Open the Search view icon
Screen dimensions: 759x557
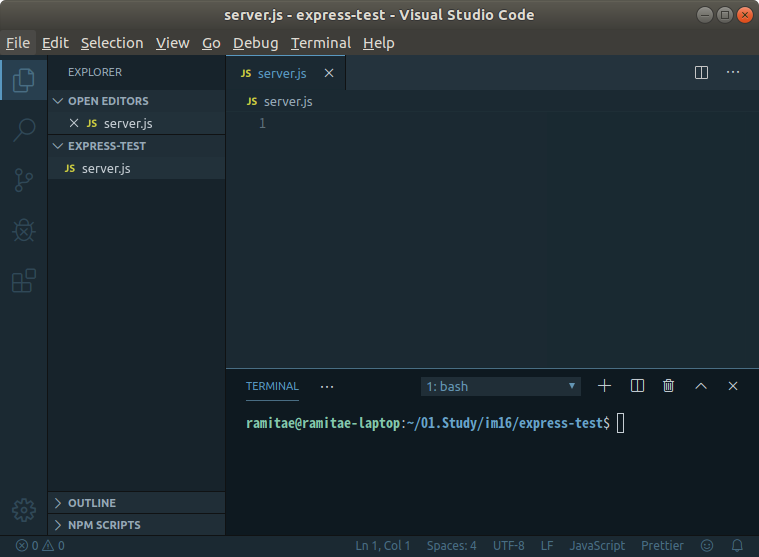tap(23, 130)
